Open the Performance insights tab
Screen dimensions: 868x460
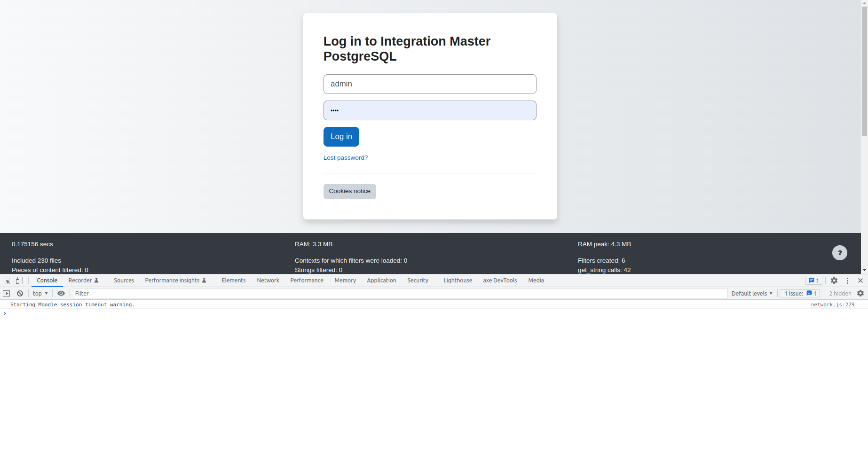point(175,281)
